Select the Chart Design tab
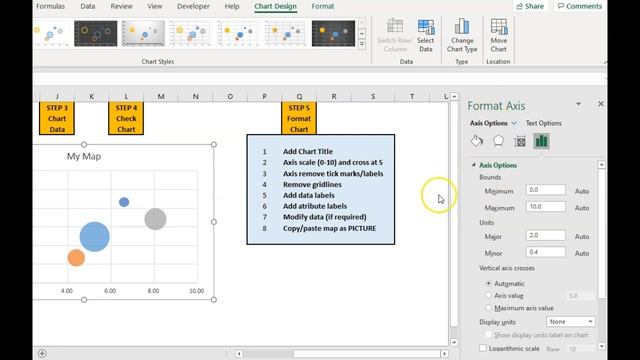The width and height of the screenshot is (640, 360). 276,6
